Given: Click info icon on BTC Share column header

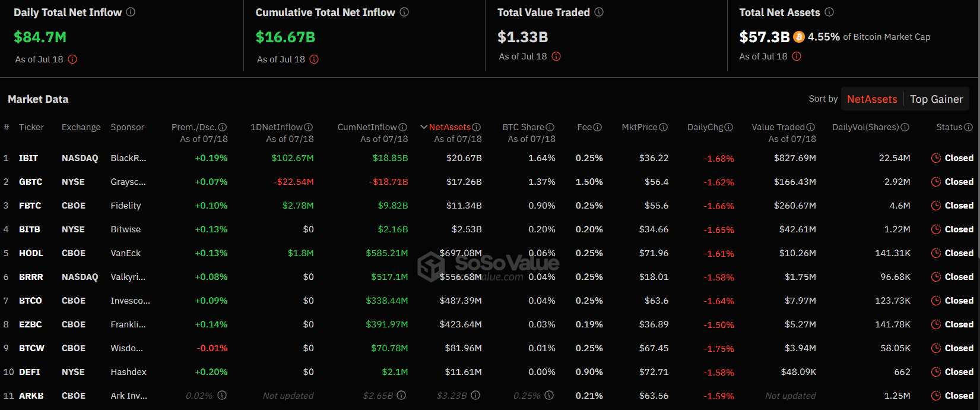Looking at the screenshot, I should (550, 127).
